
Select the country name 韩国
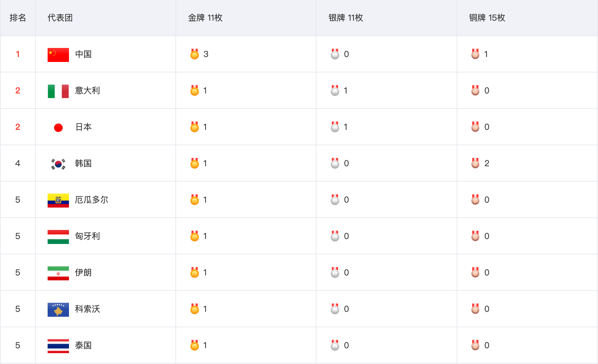[83, 163]
